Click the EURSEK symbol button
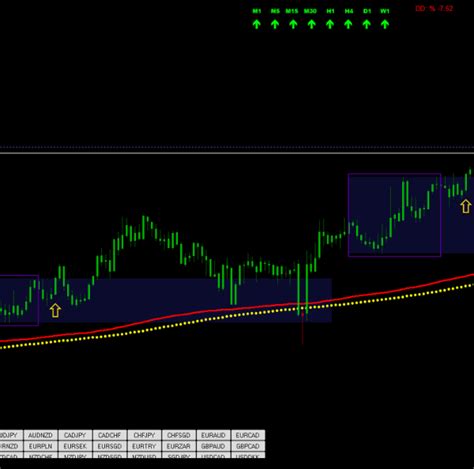 click(75, 446)
